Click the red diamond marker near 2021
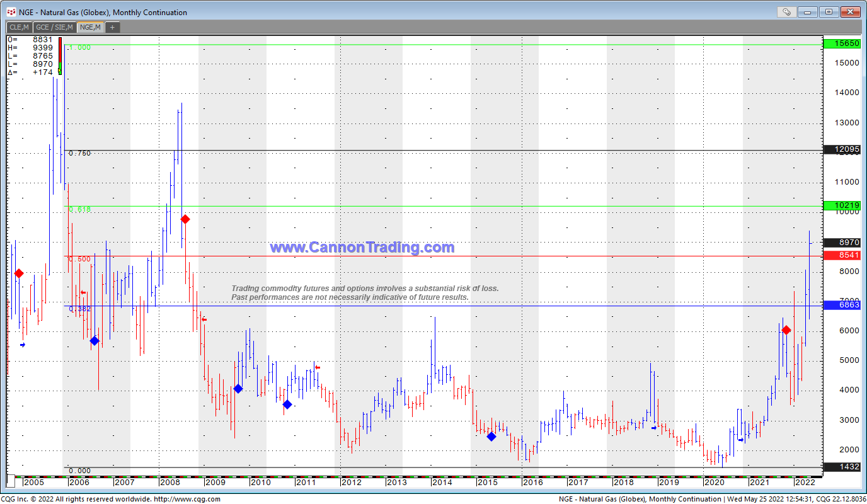 (786, 330)
